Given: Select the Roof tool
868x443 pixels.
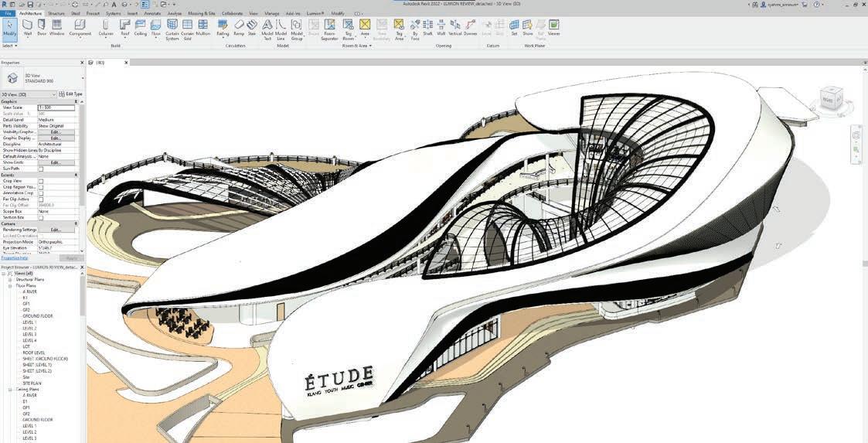Looking at the screenshot, I should (x=125, y=28).
